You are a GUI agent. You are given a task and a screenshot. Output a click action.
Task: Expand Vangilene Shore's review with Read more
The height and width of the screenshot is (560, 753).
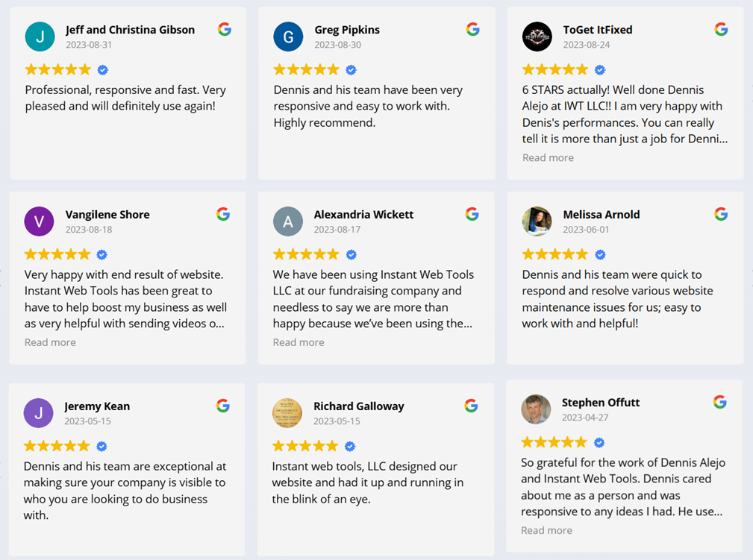click(51, 342)
